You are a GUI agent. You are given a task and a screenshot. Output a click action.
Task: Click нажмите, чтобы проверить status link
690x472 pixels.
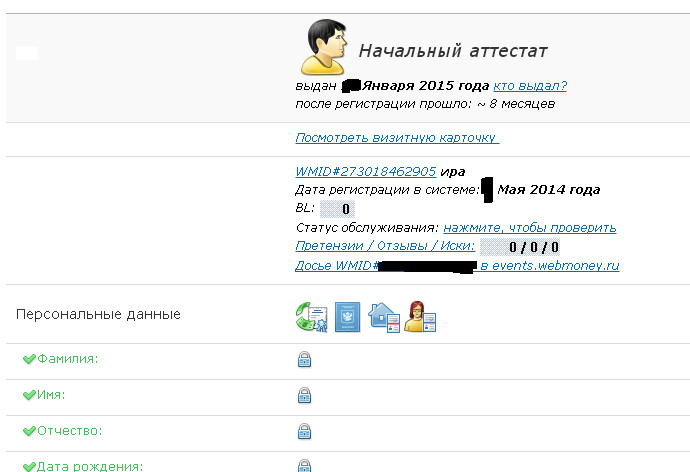[x=530, y=228]
